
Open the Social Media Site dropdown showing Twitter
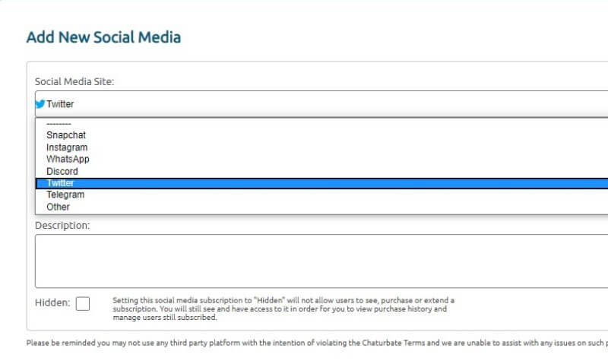tap(321, 104)
